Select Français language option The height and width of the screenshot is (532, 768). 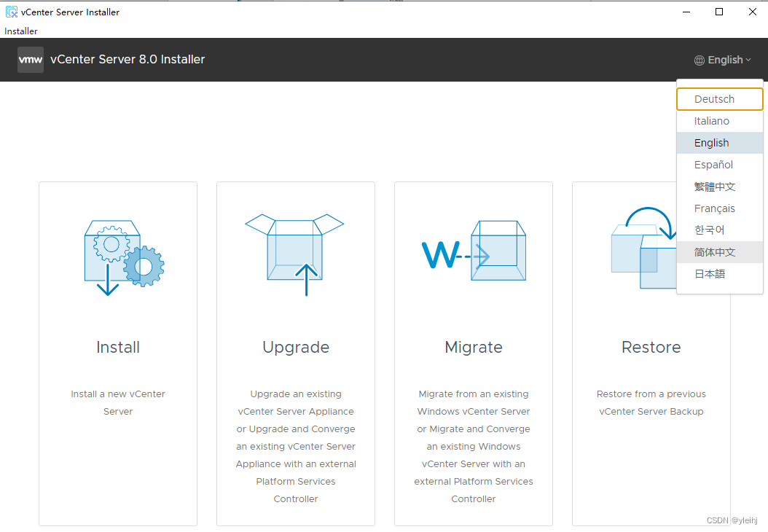pyautogui.click(x=719, y=208)
